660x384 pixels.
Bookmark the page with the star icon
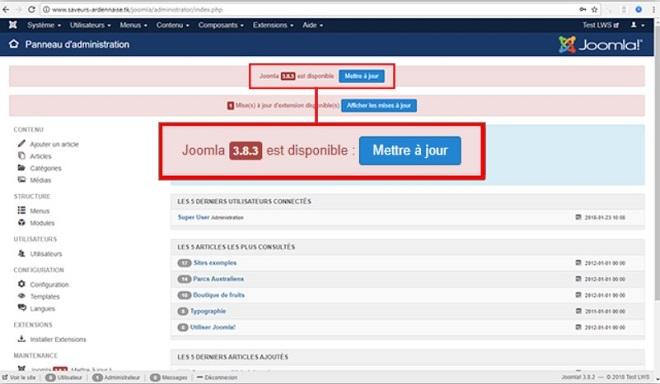(x=594, y=9)
